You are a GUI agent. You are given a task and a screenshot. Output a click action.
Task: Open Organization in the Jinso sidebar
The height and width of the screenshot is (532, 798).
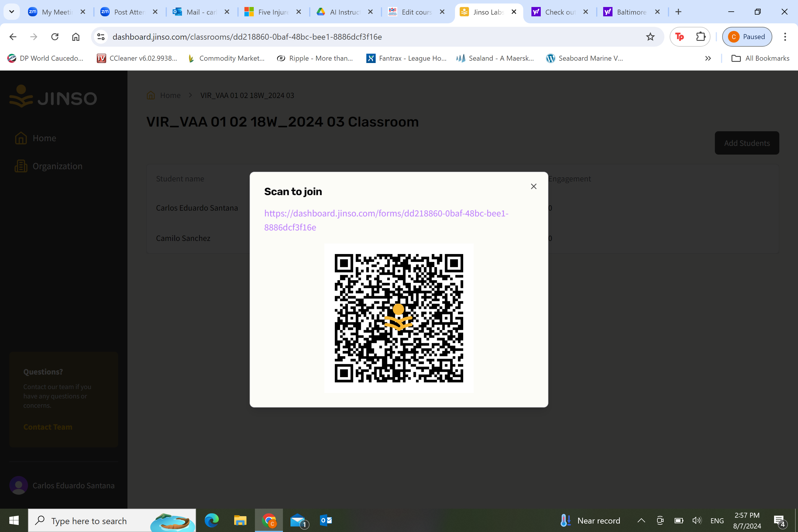click(48, 166)
